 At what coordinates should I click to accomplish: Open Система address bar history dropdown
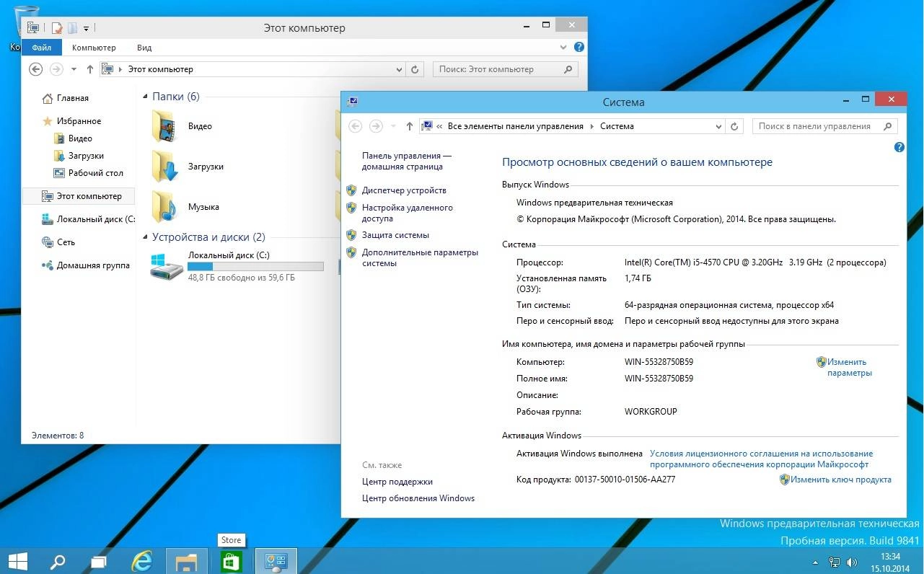[718, 126]
